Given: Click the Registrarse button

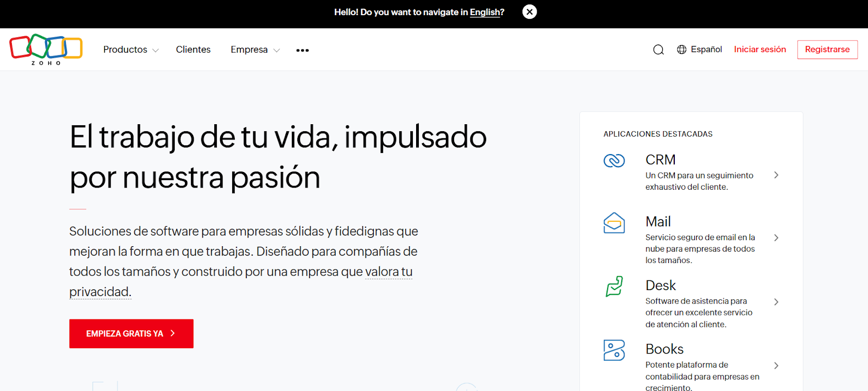Looking at the screenshot, I should pos(827,49).
